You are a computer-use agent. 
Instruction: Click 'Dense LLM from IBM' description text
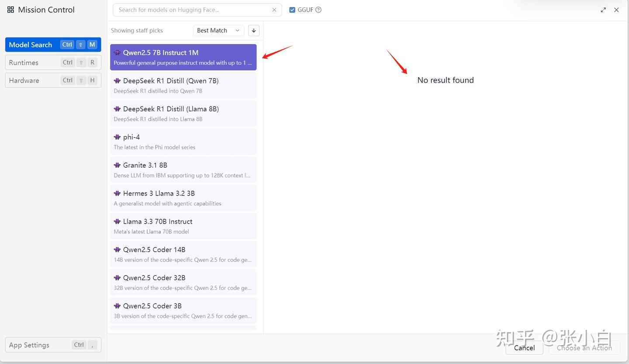(x=182, y=175)
